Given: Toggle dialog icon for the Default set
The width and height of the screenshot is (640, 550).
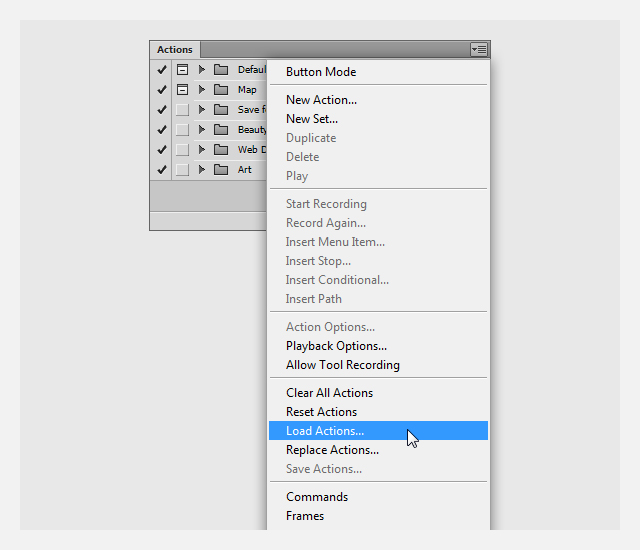Looking at the screenshot, I should (182, 69).
